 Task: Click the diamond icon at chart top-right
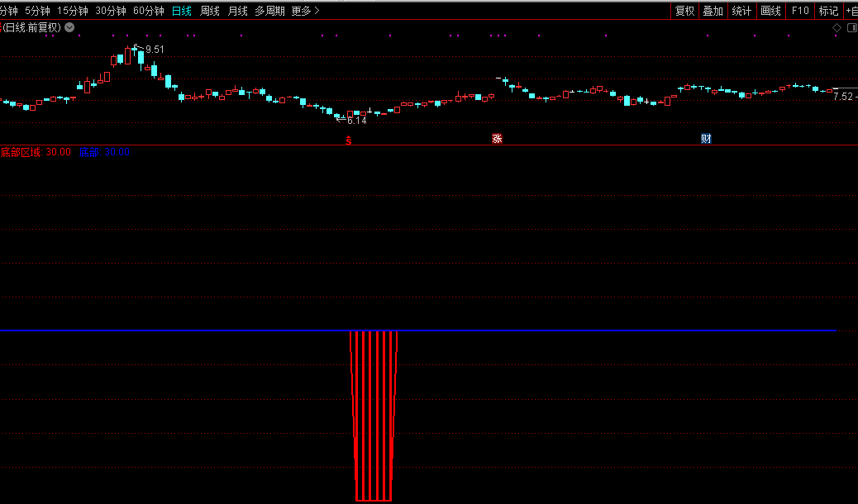pos(837,27)
